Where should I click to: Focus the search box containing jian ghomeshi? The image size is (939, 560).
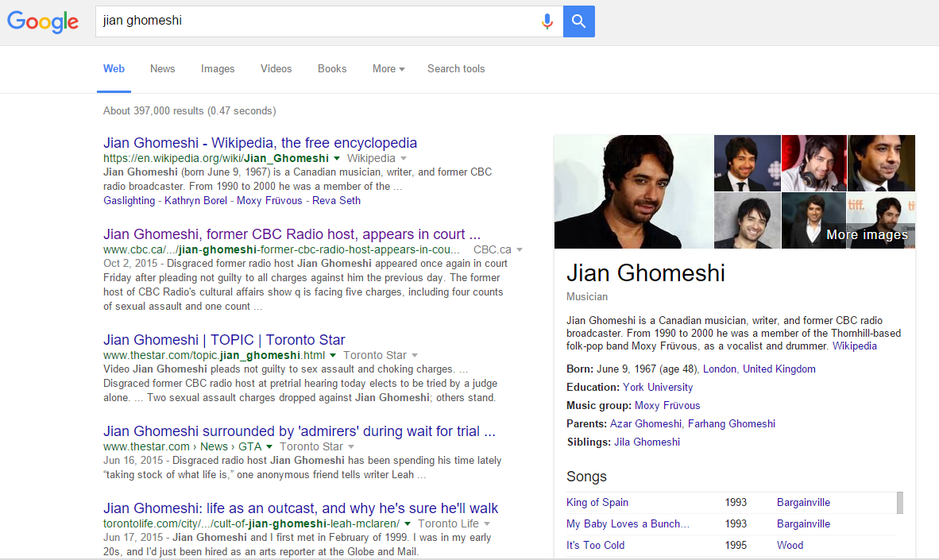coord(329,21)
